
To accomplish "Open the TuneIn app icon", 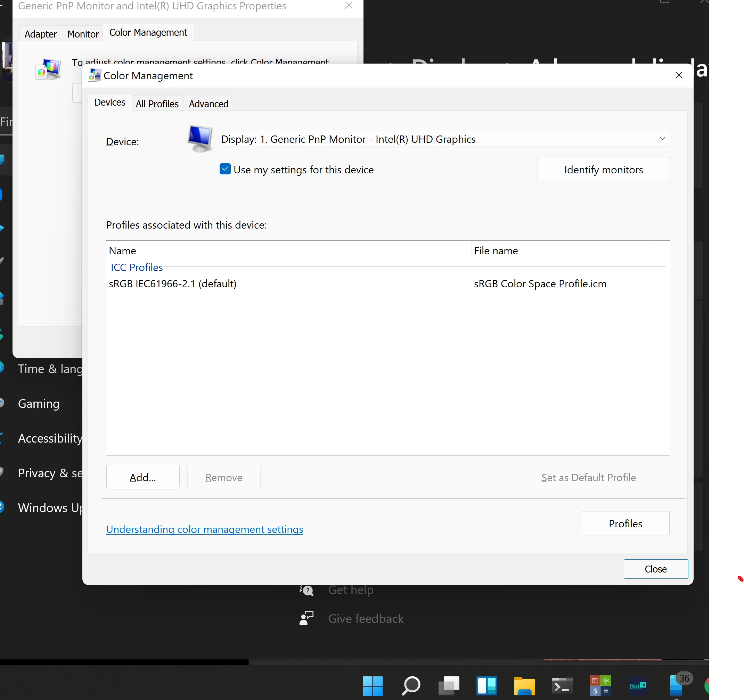I will click(638, 686).
